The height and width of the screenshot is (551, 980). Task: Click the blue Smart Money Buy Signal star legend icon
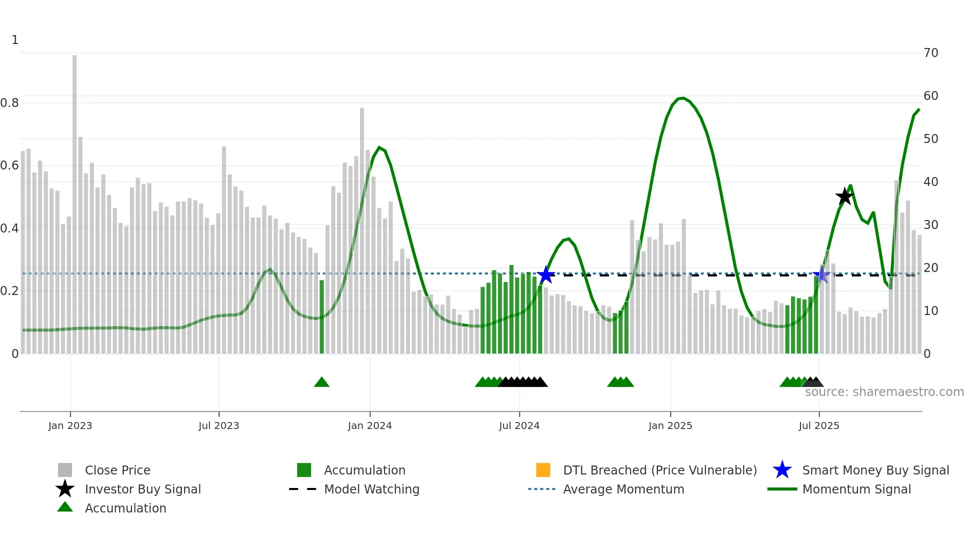782,470
